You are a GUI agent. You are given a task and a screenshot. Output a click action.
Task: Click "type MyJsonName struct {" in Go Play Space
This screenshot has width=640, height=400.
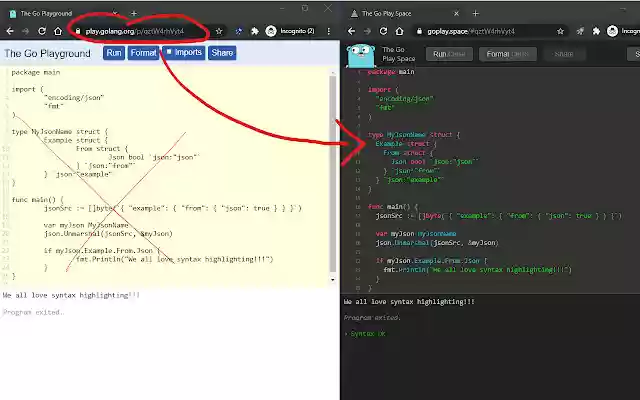(414, 135)
